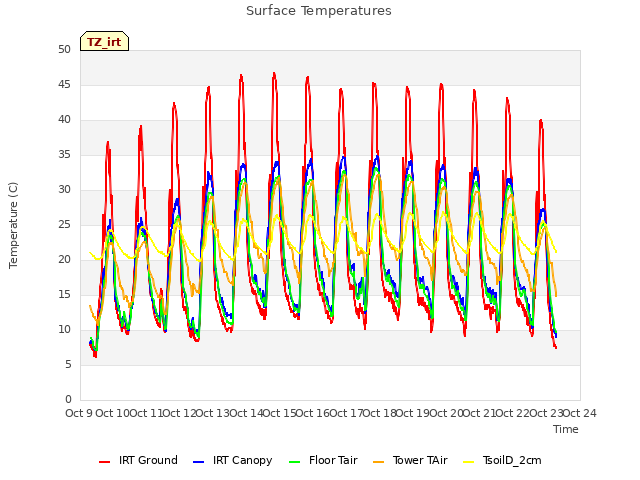The width and height of the screenshot is (640, 480).
Task: Click the 15 y-axis tick label
Action: pos(64,295)
